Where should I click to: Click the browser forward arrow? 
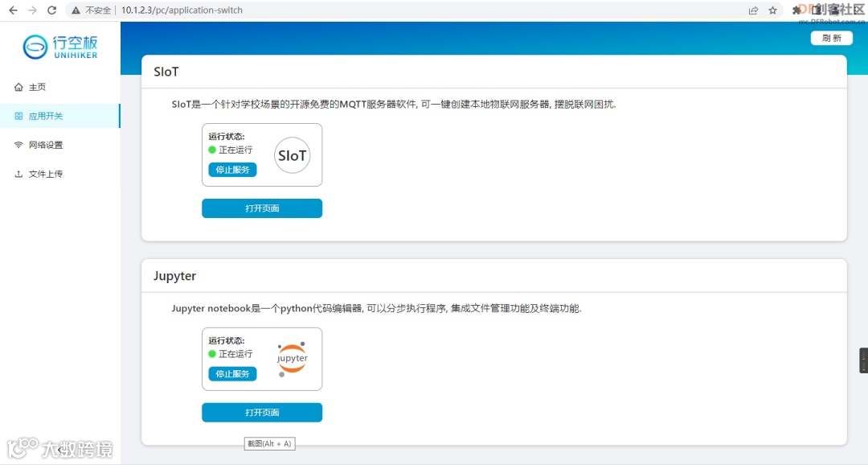click(33, 10)
